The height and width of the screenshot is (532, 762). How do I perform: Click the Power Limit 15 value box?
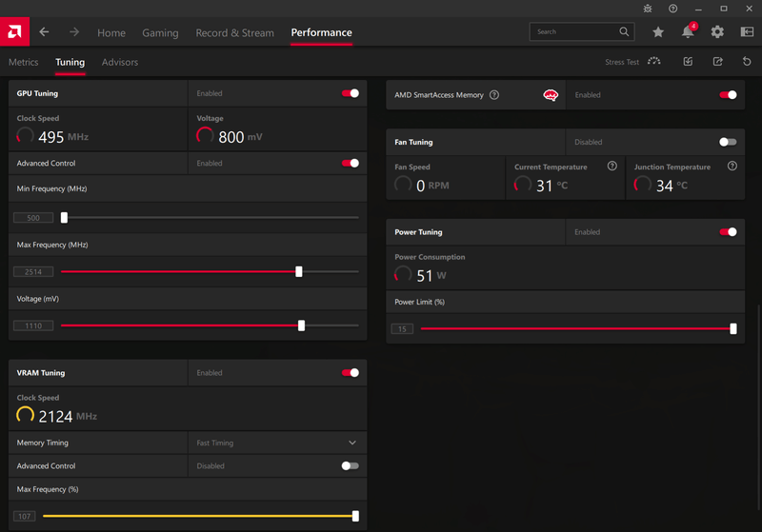coord(402,329)
